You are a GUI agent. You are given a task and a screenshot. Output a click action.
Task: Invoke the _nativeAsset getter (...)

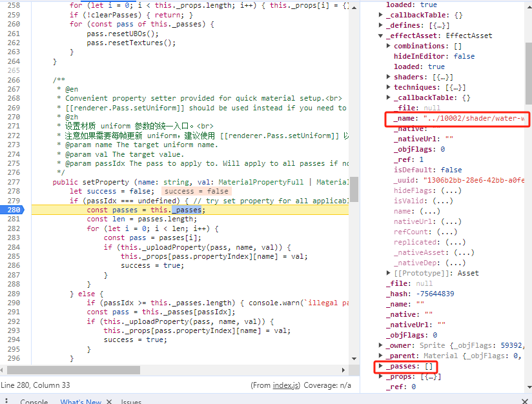click(x=464, y=252)
